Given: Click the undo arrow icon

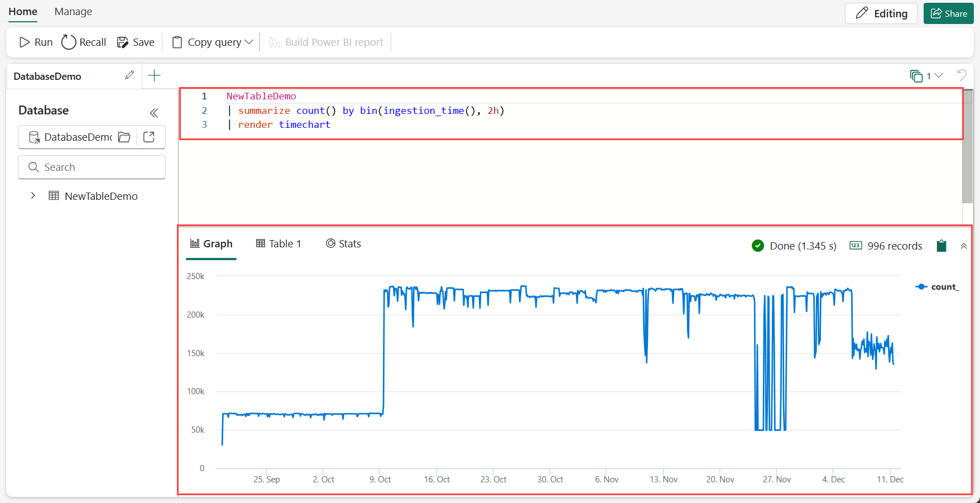Looking at the screenshot, I should pos(962,75).
